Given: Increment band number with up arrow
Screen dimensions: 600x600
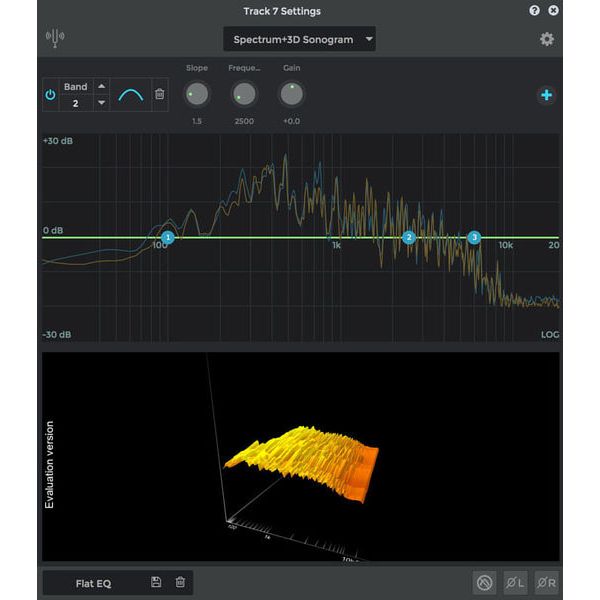Looking at the screenshot, I should [x=101, y=86].
